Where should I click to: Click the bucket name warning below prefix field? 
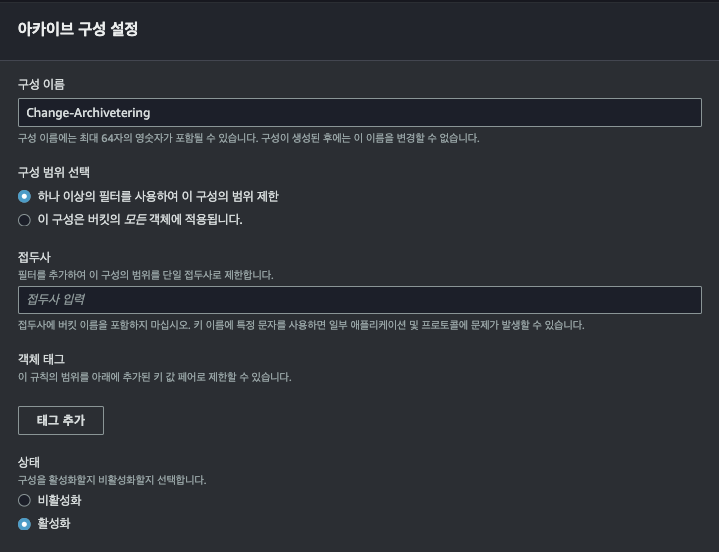[x=300, y=325]
